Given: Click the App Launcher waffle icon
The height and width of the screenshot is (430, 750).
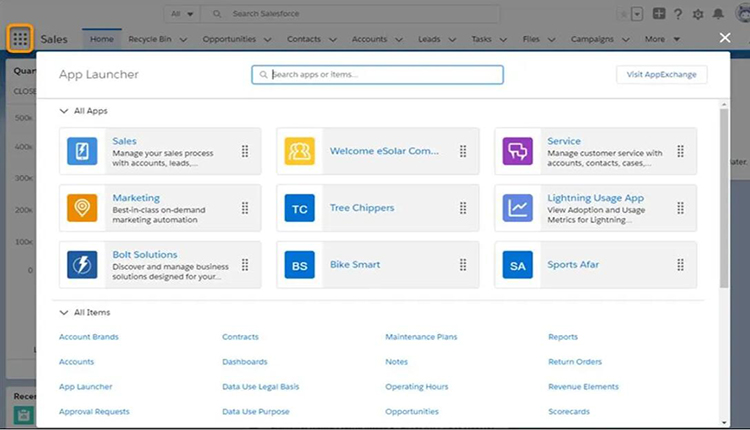Looking at the screenshot, I should tap(20, 39).
